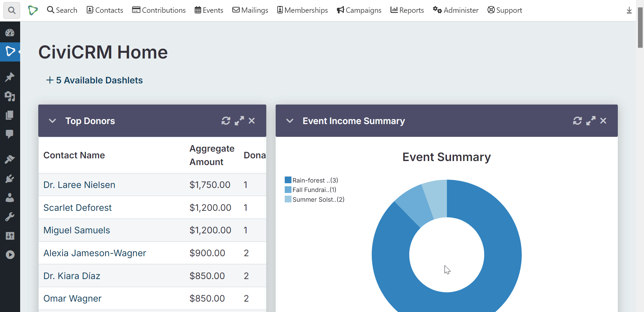The width and height of the screenshot is (644, 312).
Task: Collapse the Top Donors dashlet
Action: click(x=52, y=121)
